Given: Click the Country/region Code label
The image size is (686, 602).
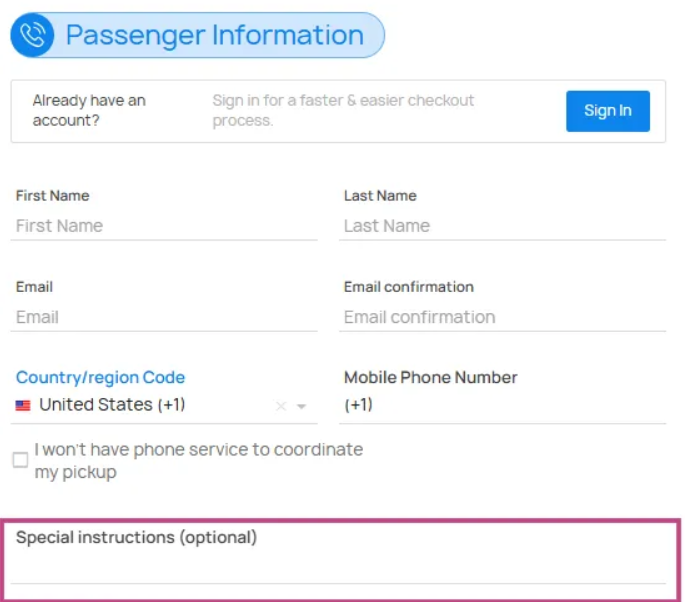Looking at the screenshot, I should tap(101, 378).
